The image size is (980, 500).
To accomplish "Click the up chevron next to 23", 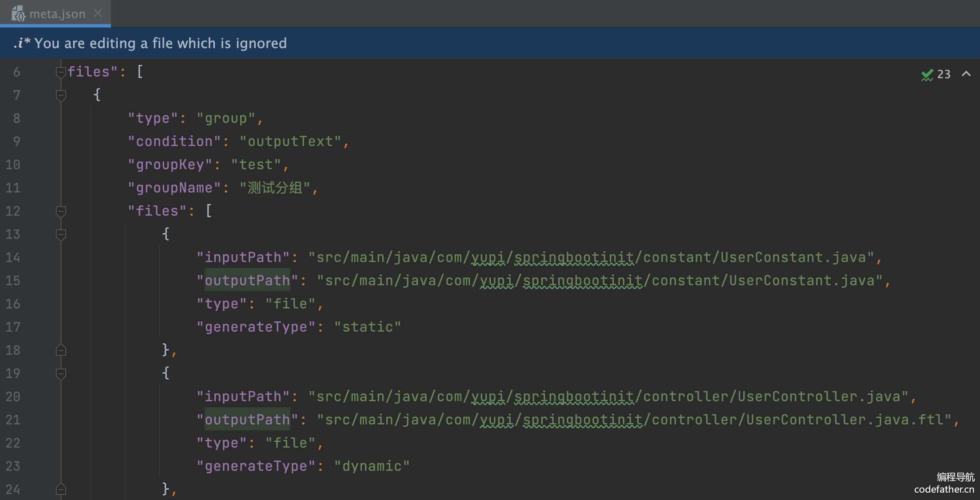I will coord(966,74).
